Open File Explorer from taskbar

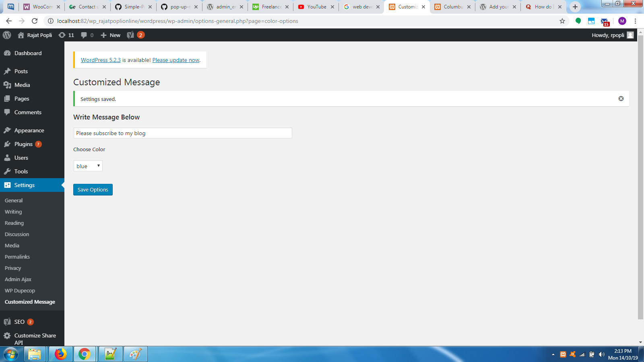(x=35, y=354)
